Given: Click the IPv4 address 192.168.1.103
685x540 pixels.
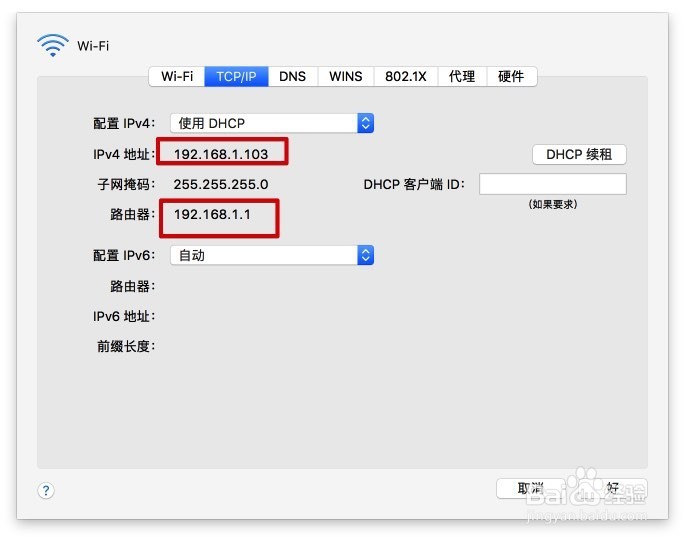Looking at the screenshot, I should 221,154.
